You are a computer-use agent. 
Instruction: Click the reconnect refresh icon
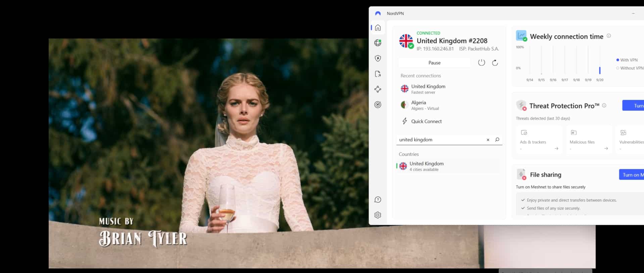pyautogui.click(x=495, y=63)
